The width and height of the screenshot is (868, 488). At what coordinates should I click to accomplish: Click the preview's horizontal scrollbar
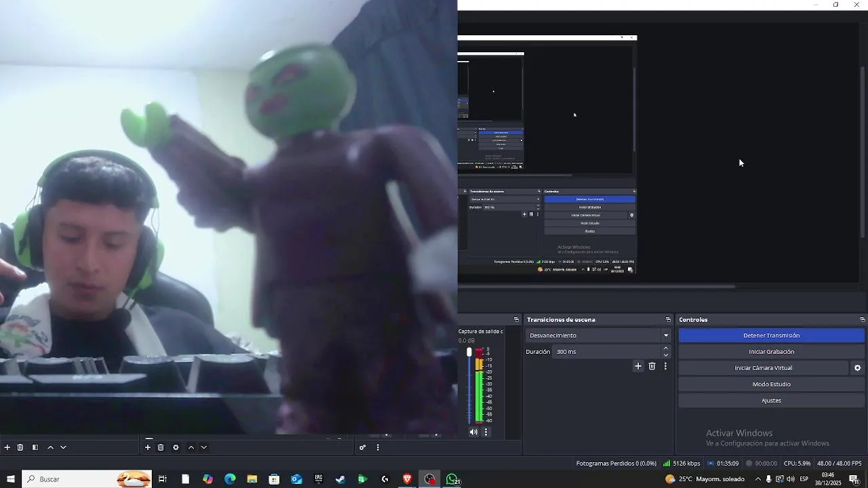pos(597,286)
